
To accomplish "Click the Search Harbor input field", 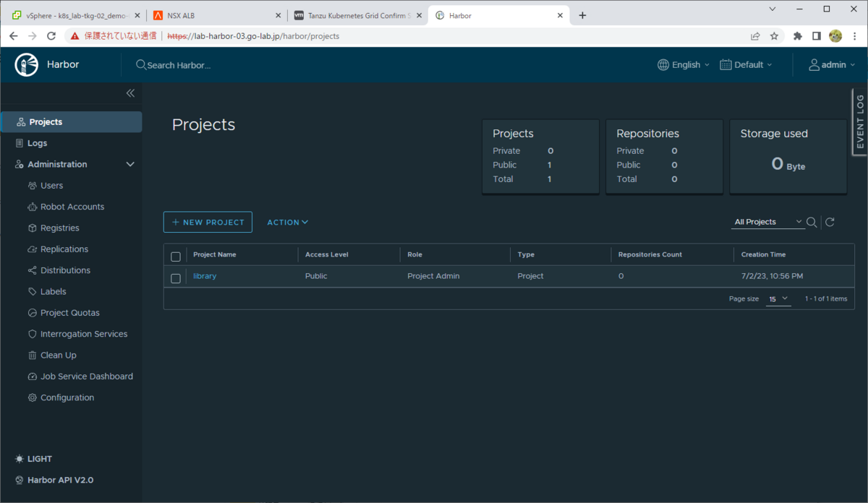I will tap(179, 65).
